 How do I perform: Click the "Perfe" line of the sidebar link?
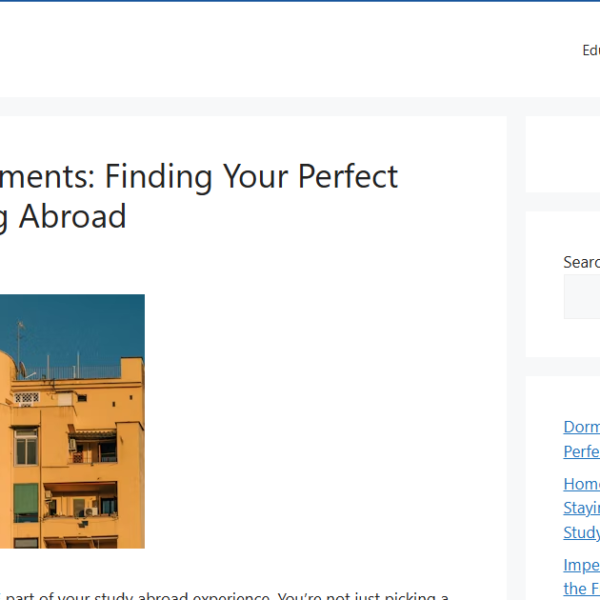tap(582, 452)
